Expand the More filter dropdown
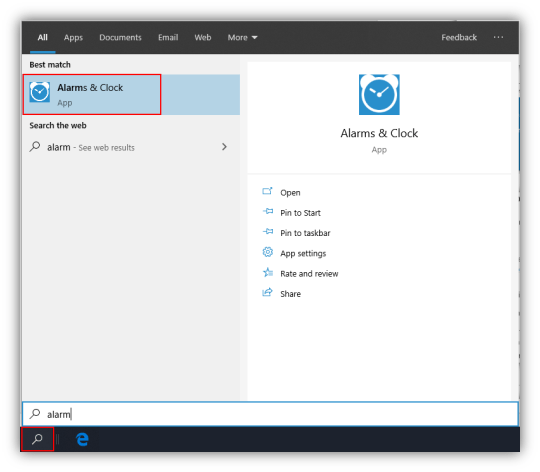This screenshot has width=540, height=472. [242, 38]
